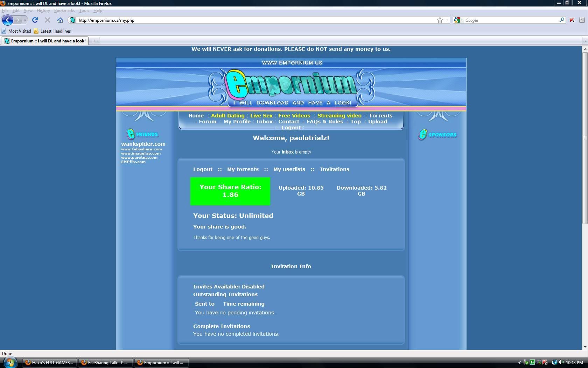Open the Contact link
This screenshot has width=588, height=368.
tap(289, 122)
